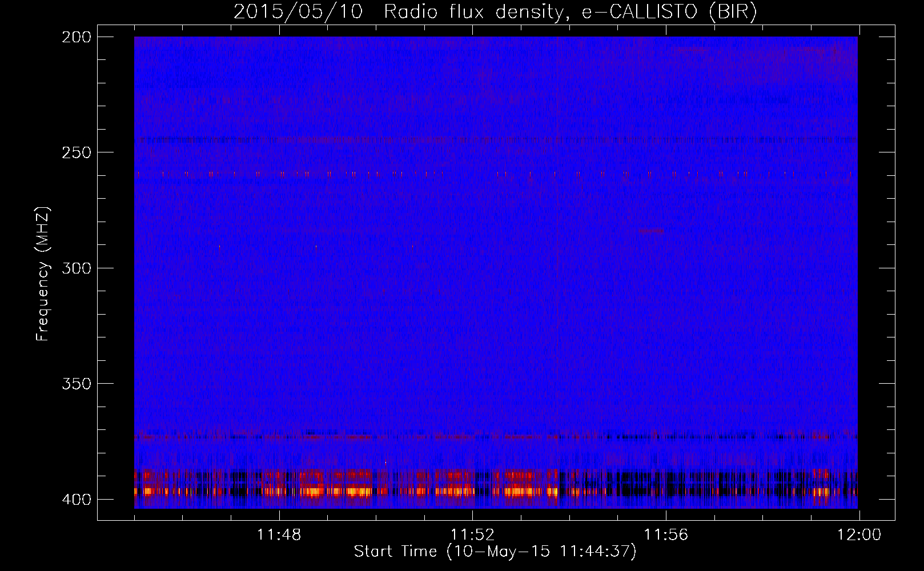Click the '12:00' time tick label
Viewport: 924px width, 571px height.
click(x=859, y=535)
